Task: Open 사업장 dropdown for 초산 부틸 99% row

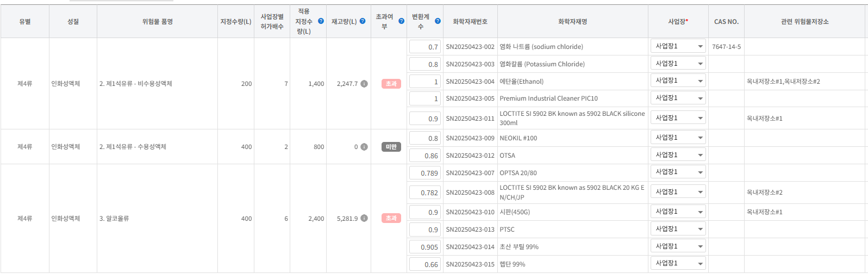Action: pyautogui.click(x=678, y=246)
